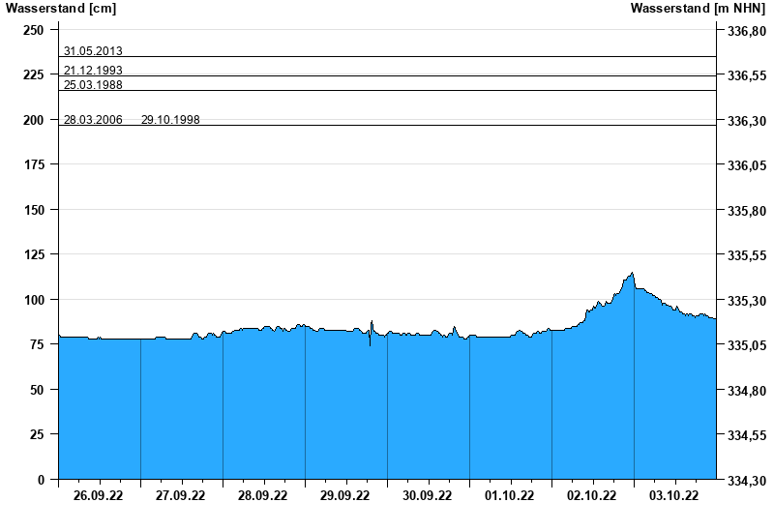
Task: Click the 335,55 value on right axis
Action: pos(747,255)
